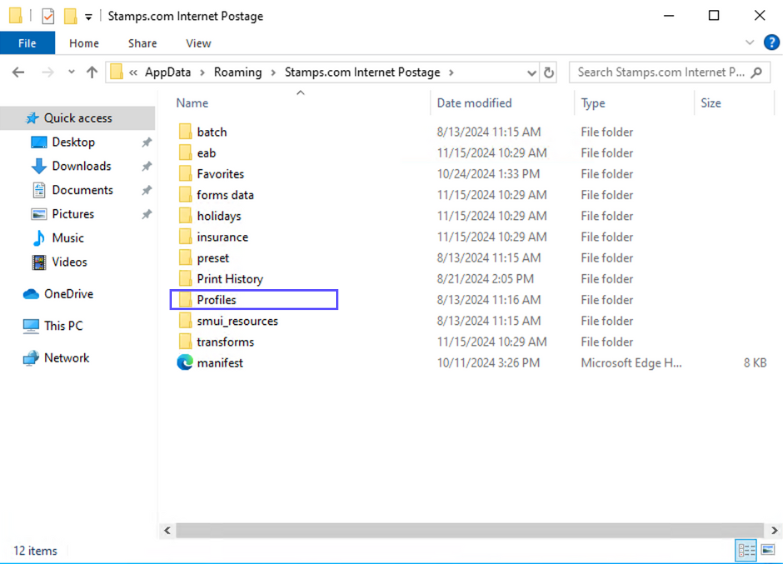Click the preset folder icon
Viewport: 783px width, 564px height.
point(185,258)
